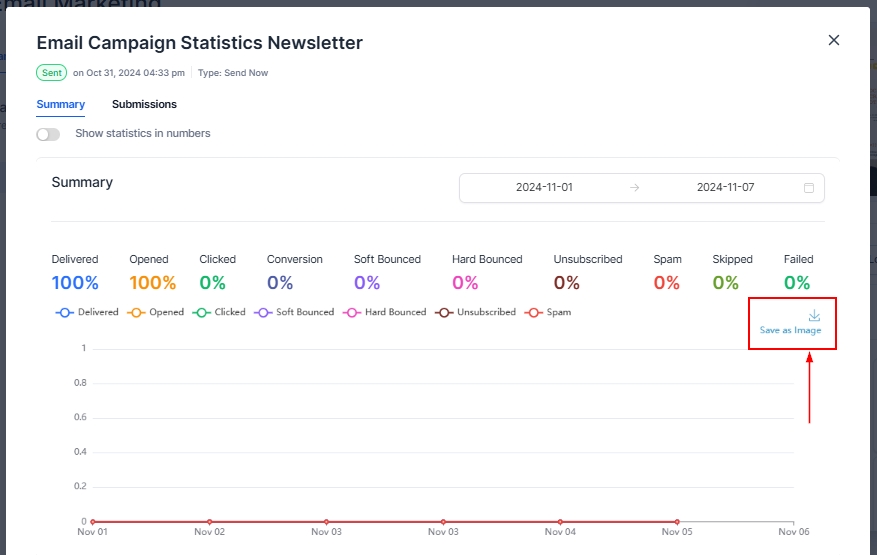Select the Summary tab

(60, 104)
